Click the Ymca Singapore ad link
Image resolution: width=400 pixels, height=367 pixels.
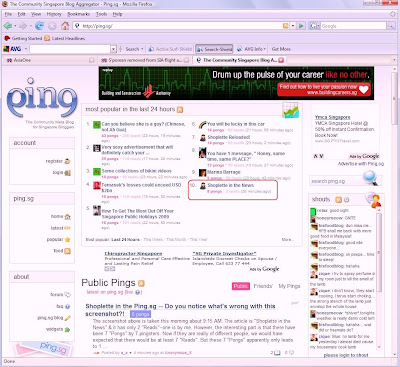332,117
